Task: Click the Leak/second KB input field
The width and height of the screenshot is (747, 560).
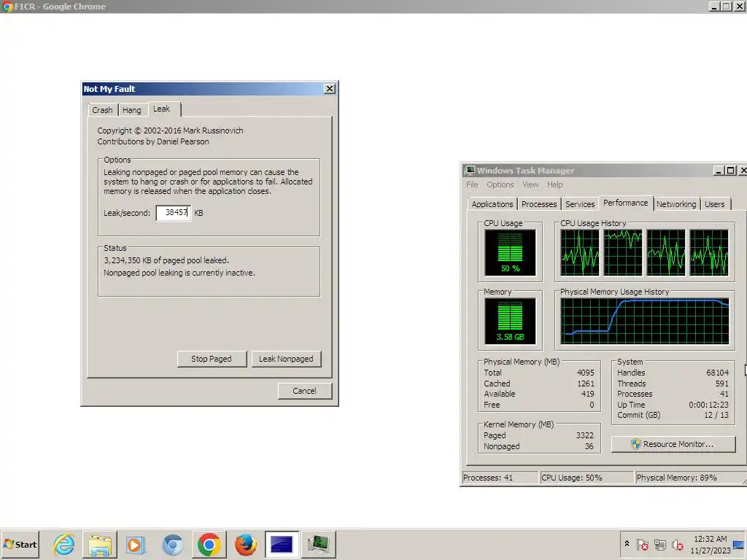Action: coord(174,213)
